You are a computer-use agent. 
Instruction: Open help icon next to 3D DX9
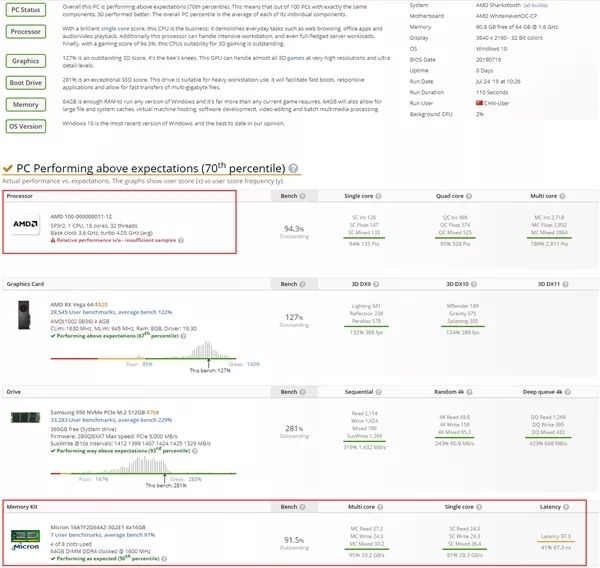click(376, 284)
